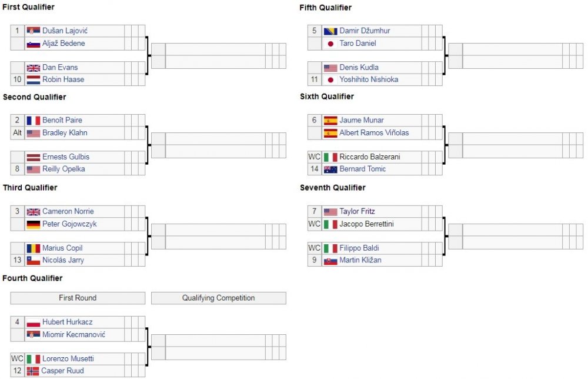The image size is (588, 379).
Task: Click the Australian flag beside Bernard Tomic
Action: coord(330,169)
